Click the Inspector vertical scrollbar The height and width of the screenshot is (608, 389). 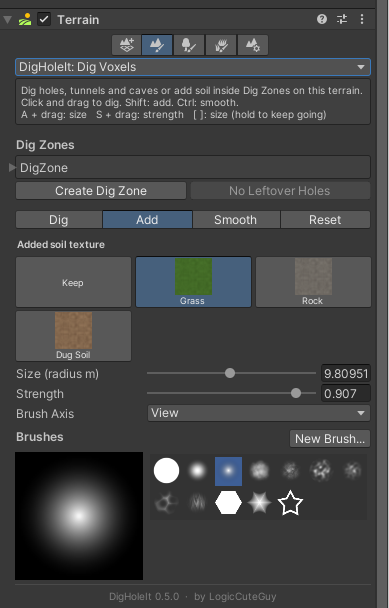(383, 304)
